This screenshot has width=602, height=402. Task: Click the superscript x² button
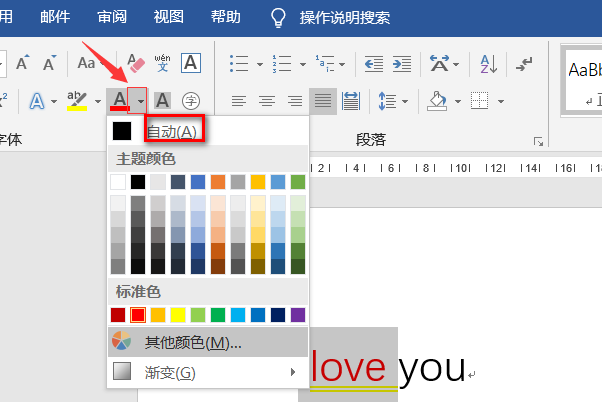(3, 101)
